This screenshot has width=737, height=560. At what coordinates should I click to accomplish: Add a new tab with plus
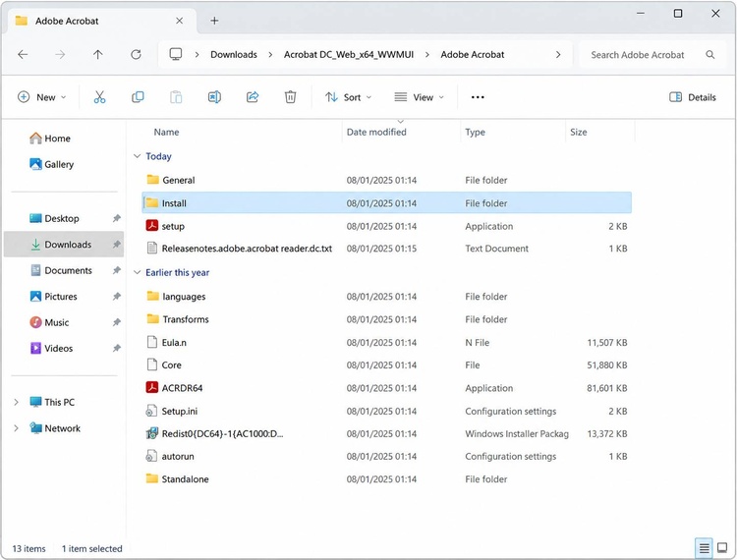(214, 21)
